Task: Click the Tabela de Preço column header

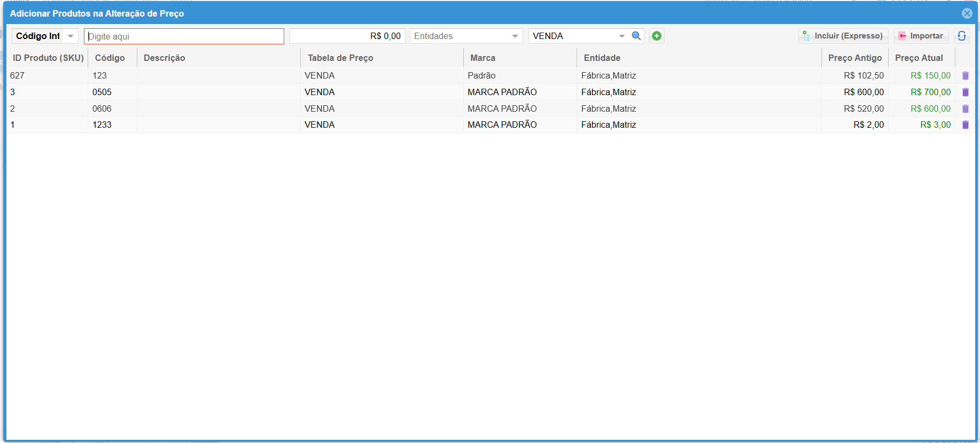Action: 340,58
